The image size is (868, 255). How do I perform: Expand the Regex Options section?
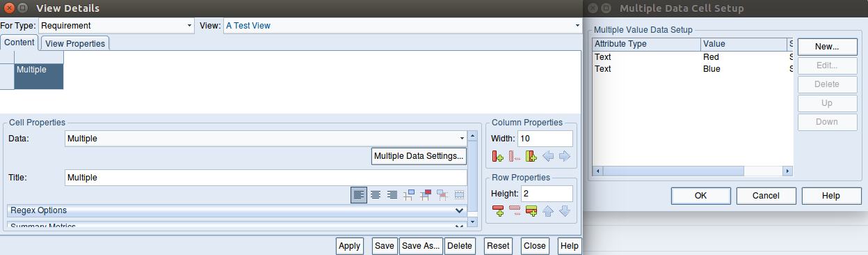point(236,210)
